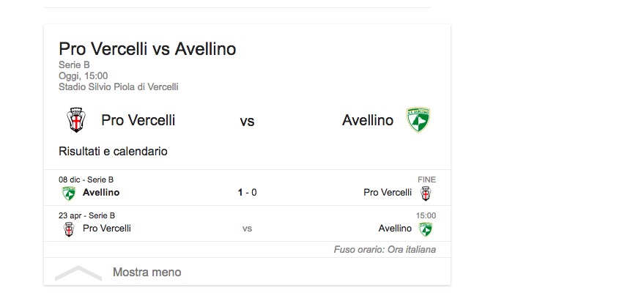
Task: Click Avellino logo in 08 dic match
Action: [69, 193]
